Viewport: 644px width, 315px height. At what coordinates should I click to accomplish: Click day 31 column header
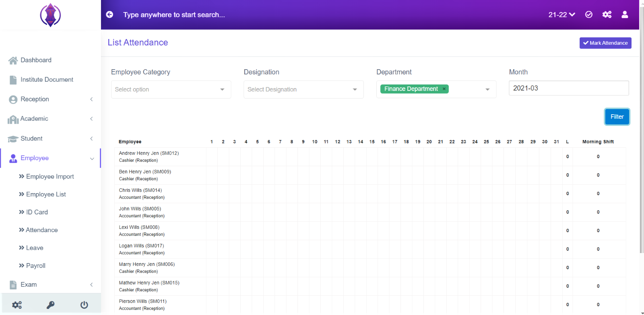tap(556, 142)
